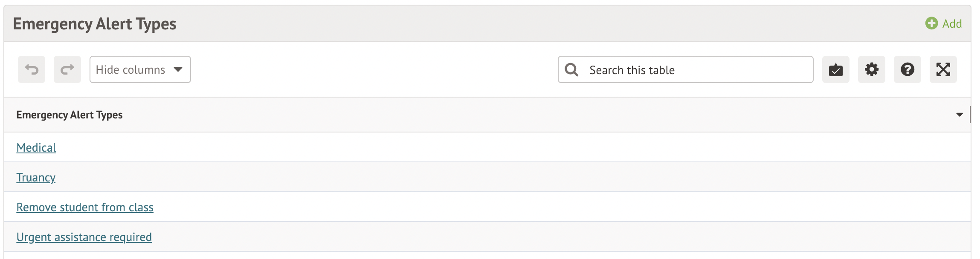Click the checkmark box toolbar icon

(835, 69)
